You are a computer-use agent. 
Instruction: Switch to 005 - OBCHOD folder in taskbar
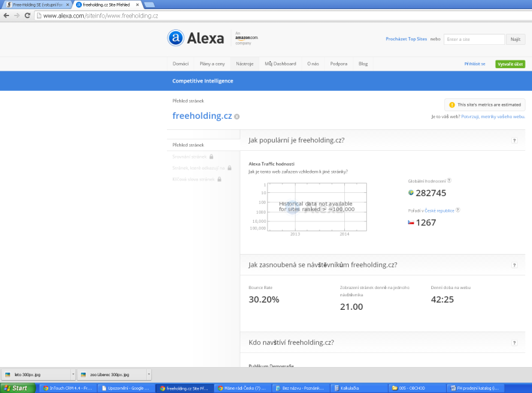pos(416,388)
